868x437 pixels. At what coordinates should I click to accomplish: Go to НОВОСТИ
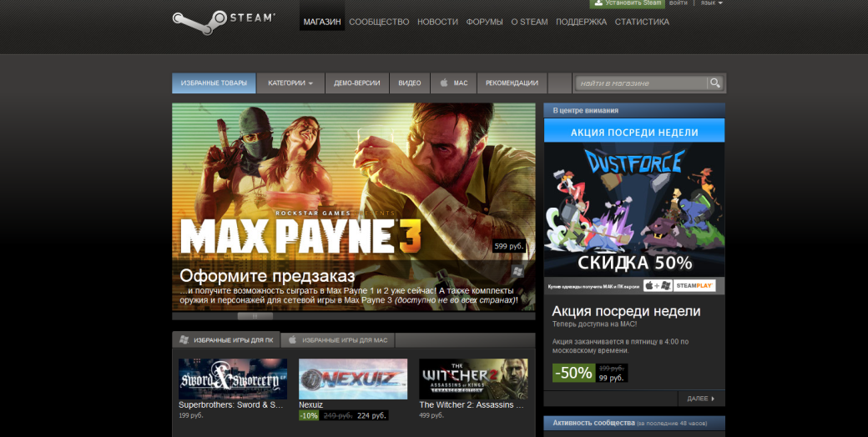coord(437,22)
